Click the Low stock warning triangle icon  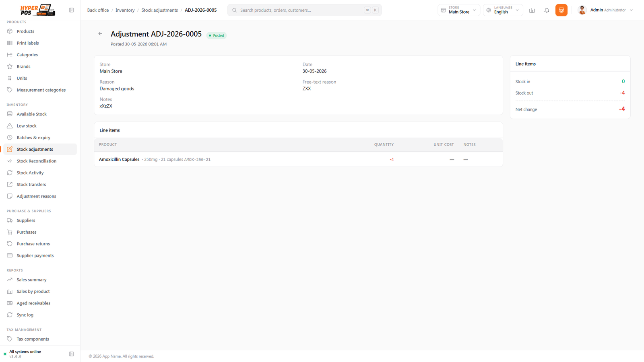(10, 126)
